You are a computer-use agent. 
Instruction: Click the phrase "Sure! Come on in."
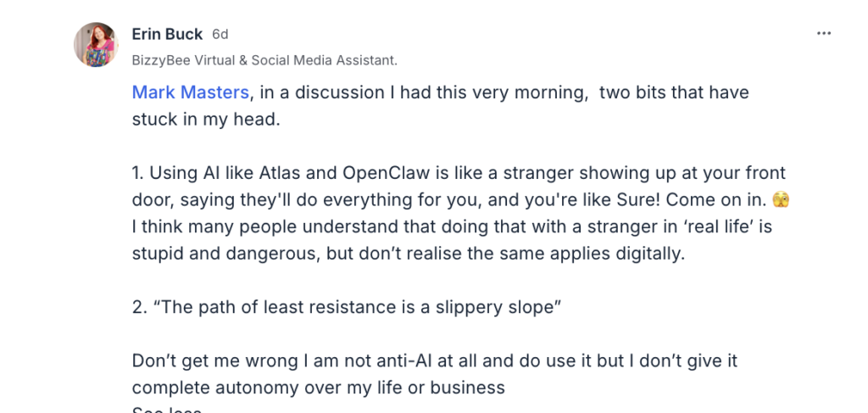715,201
